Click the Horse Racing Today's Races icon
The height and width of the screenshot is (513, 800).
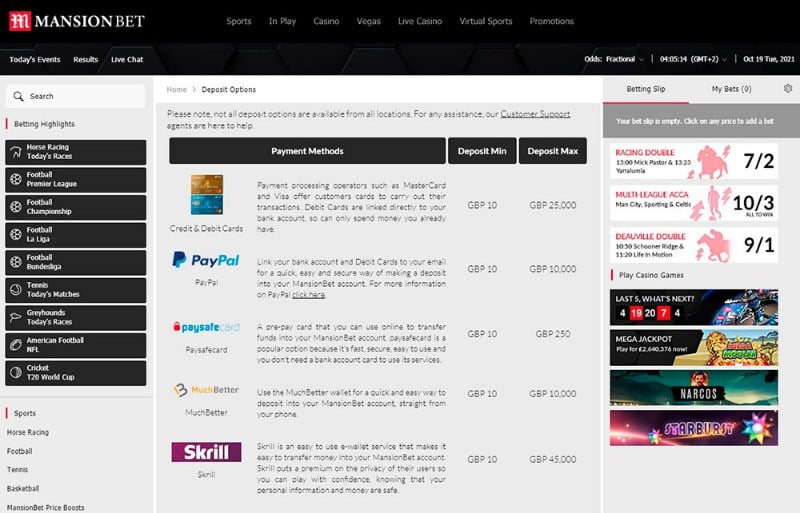coord(16,152)
